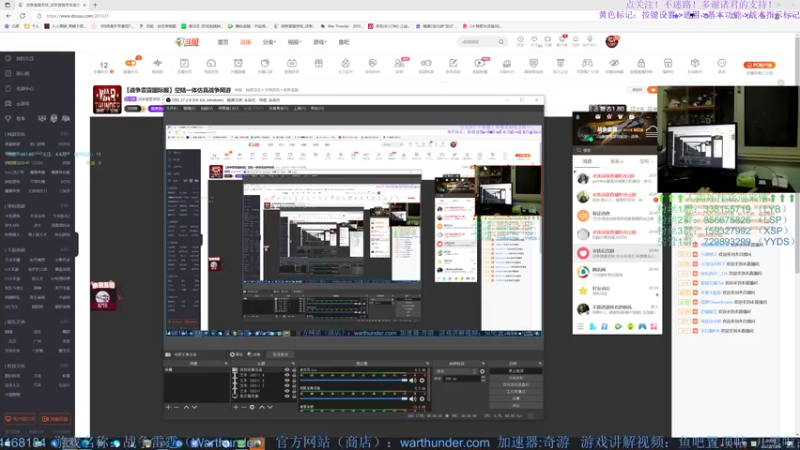
Task: Click the waveform icon in streamer toolbar
Action: tap(157, 63)
